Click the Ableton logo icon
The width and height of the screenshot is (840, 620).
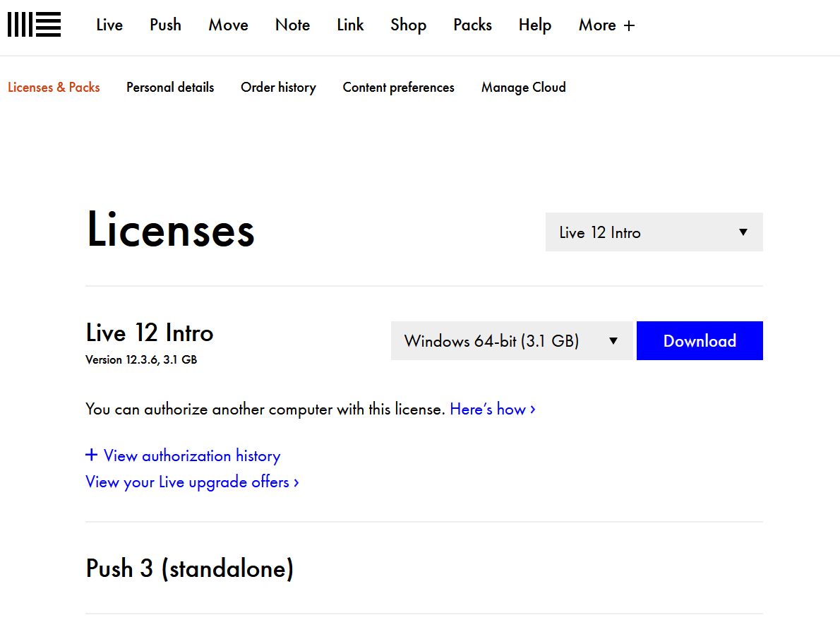coord(34,25)
